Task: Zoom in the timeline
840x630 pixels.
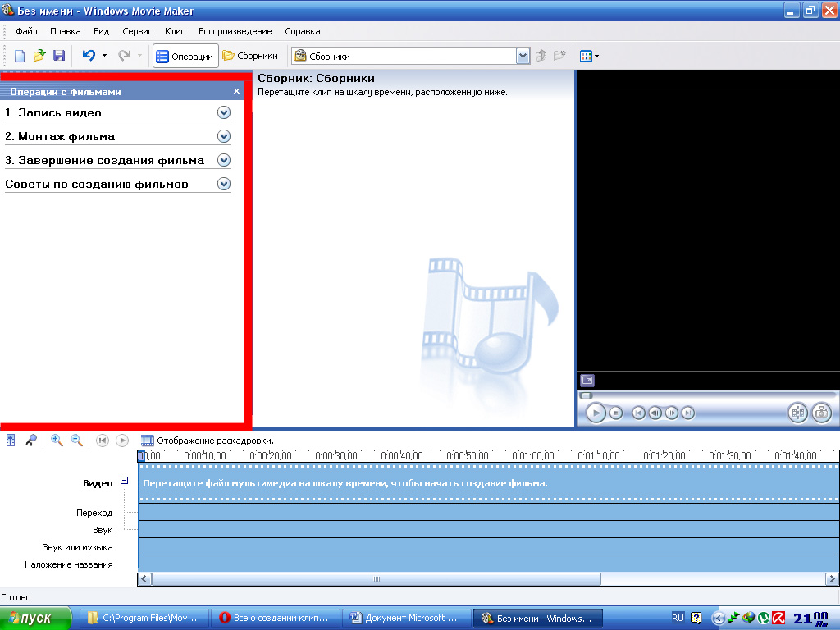Action: (57, 441)
